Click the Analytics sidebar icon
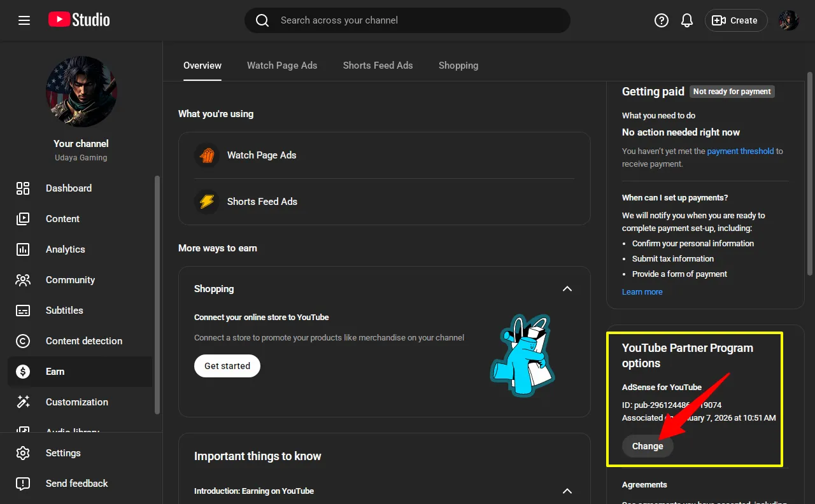Viewport: 815px width, 504px height. [23, 249]
